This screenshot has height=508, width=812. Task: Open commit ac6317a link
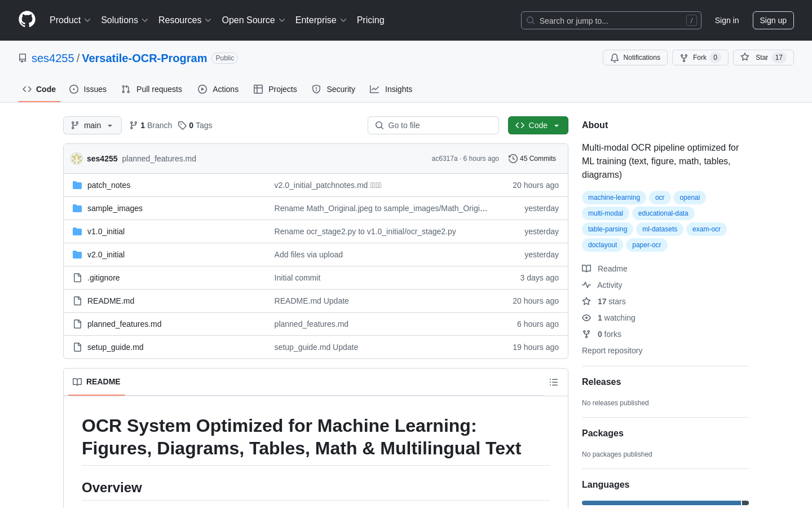[444, 159]
